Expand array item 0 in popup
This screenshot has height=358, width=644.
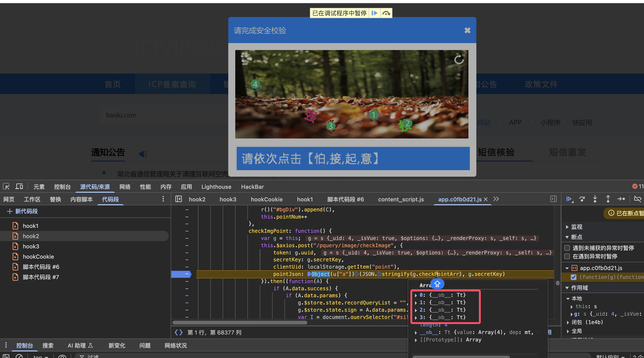click(416, 295)
